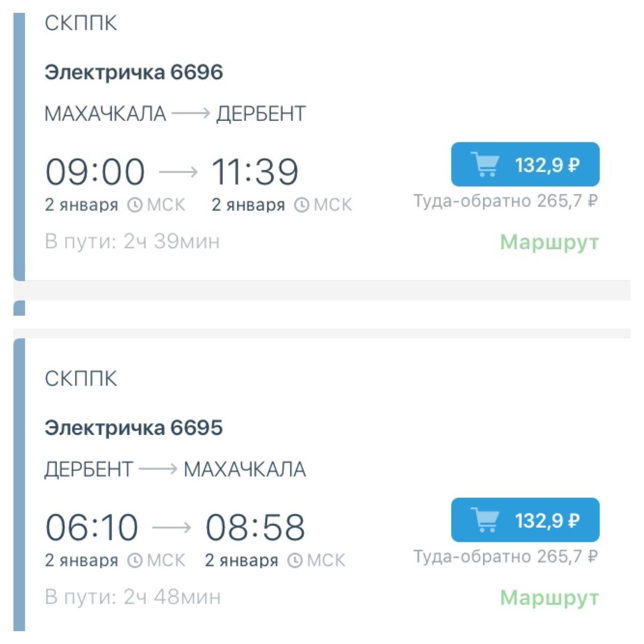Click the clock icon beside 06:10 departure
644x644 pixels.
point(134,560)
